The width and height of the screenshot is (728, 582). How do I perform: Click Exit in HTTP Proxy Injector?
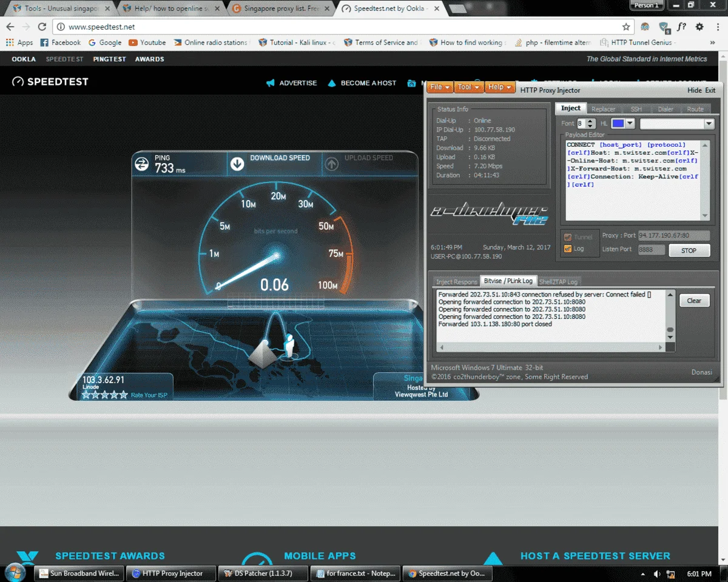tap(710, 90)
